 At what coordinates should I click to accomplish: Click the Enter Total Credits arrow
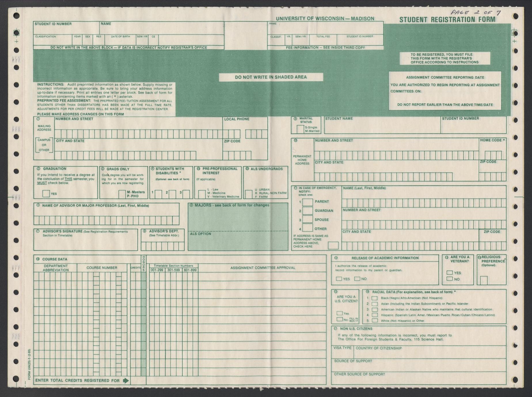(126, 381)
